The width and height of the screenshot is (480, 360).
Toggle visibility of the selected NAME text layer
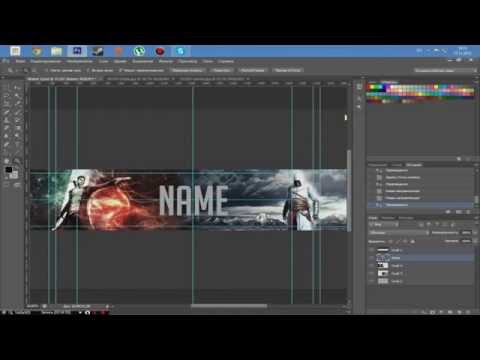pyautogui.click(x=371, y=258)
